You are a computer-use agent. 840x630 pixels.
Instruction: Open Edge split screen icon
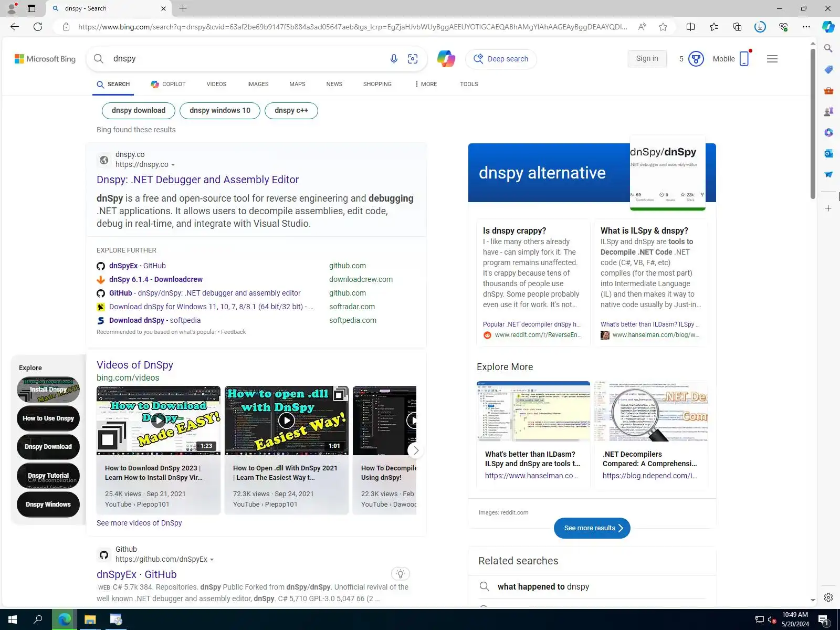pyautogui.click(x=691, y=27)
